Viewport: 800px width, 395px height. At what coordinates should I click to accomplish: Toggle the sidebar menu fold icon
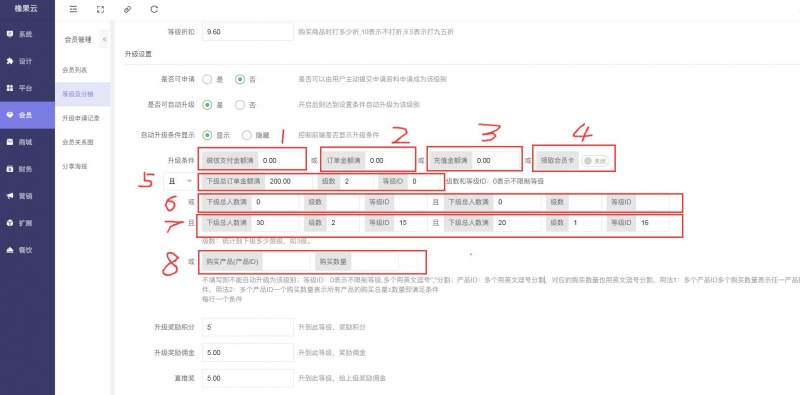click(x=73, y=9)
